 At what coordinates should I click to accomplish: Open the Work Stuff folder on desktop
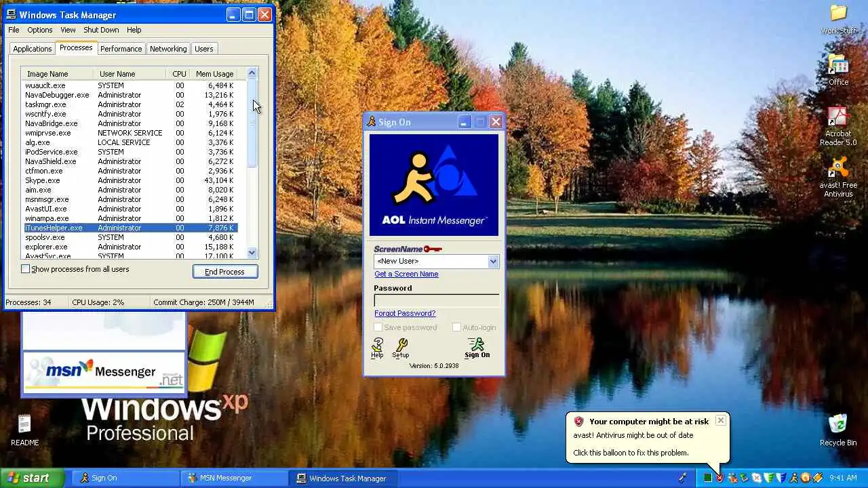839,19
